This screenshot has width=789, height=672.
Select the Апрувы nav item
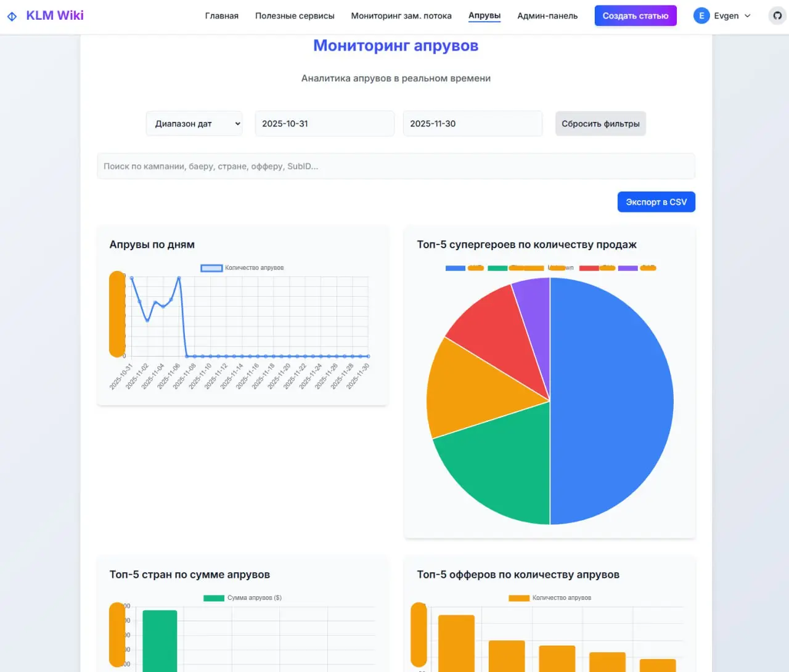pos(484,16)
